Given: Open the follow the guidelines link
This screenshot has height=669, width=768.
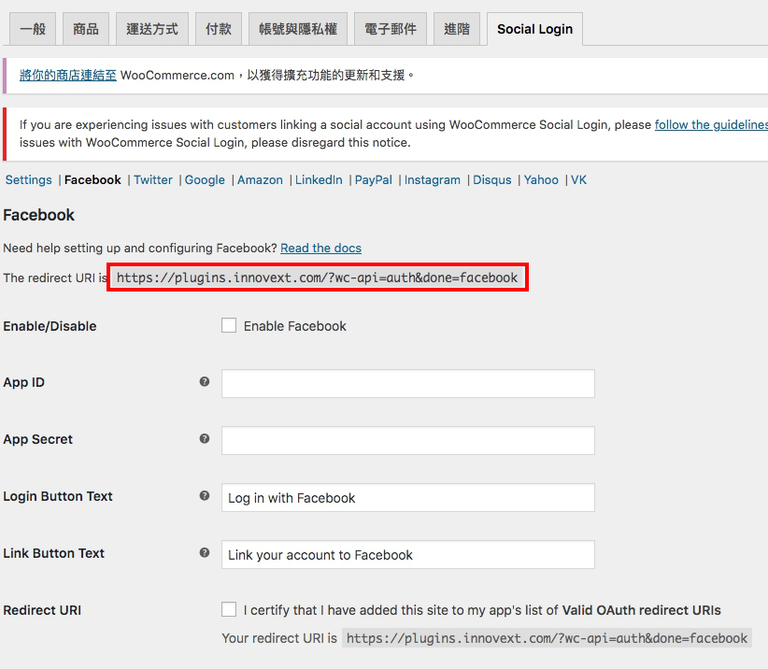Looking at the screenshot, I should (710, 125).
